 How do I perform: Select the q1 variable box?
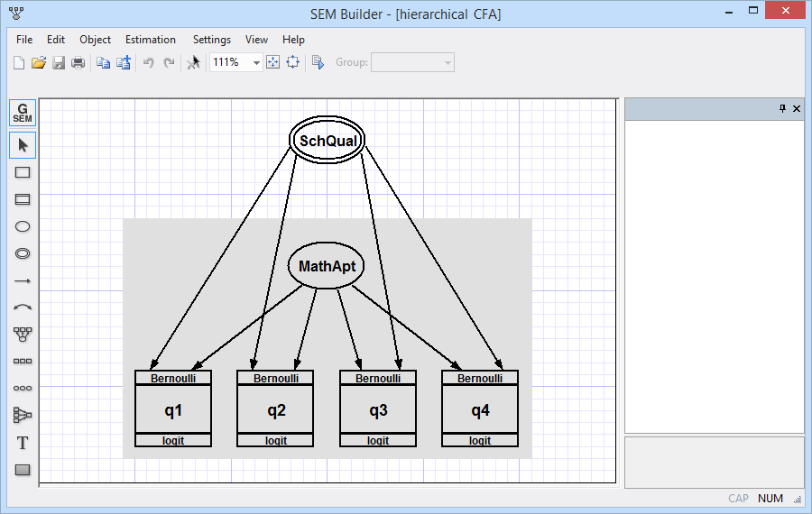173,409
